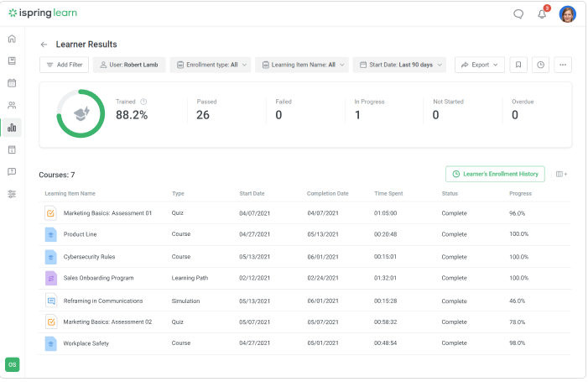The width and height of the screenshot is (588, 382).
Task: Click the Workplace Safety course icon
Action: (x=50, y=343)
